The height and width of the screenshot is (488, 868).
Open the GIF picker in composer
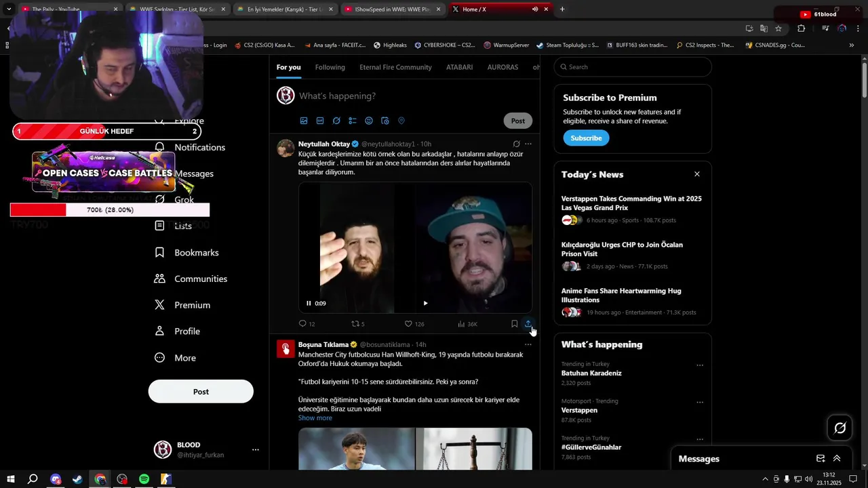point(320,121)
